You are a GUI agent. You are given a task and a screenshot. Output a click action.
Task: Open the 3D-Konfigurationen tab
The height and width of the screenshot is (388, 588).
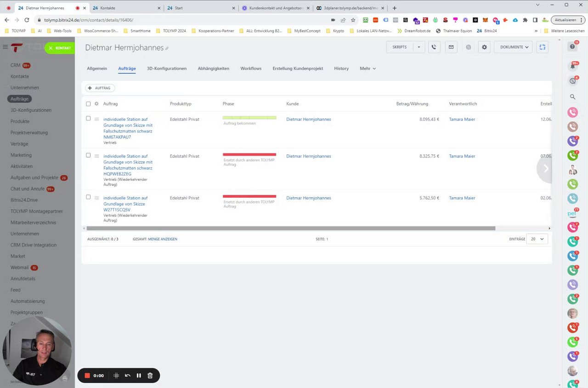pyautogui.click(x=167, y=68)
